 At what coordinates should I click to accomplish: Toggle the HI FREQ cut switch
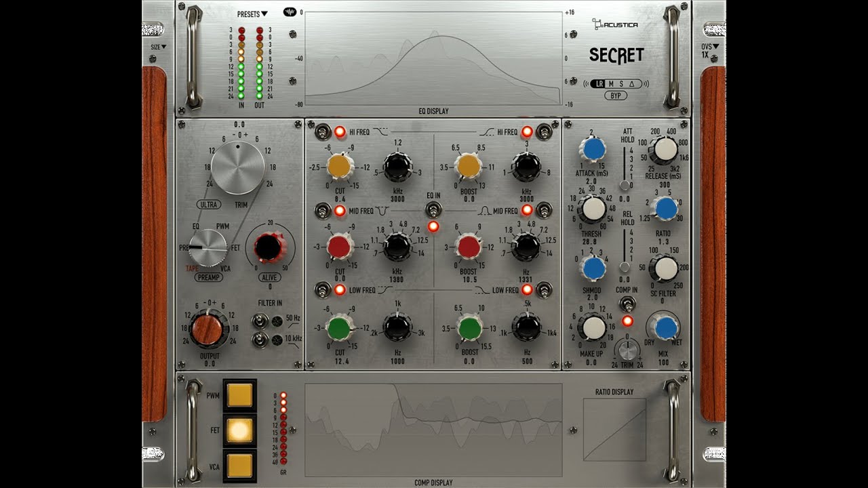[x=323, y=131]
